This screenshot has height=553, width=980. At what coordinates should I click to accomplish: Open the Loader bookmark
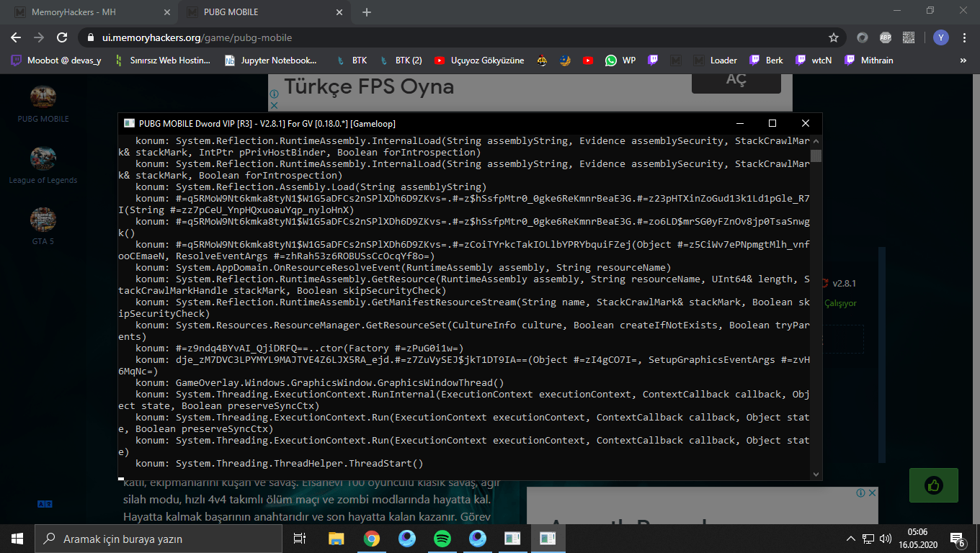715,60
